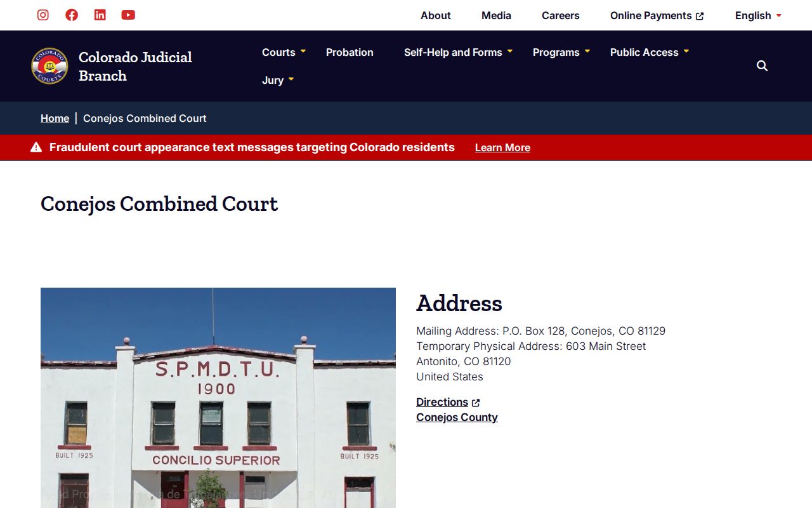
Task: Open the YouTube social media icon
Action: 128,15
